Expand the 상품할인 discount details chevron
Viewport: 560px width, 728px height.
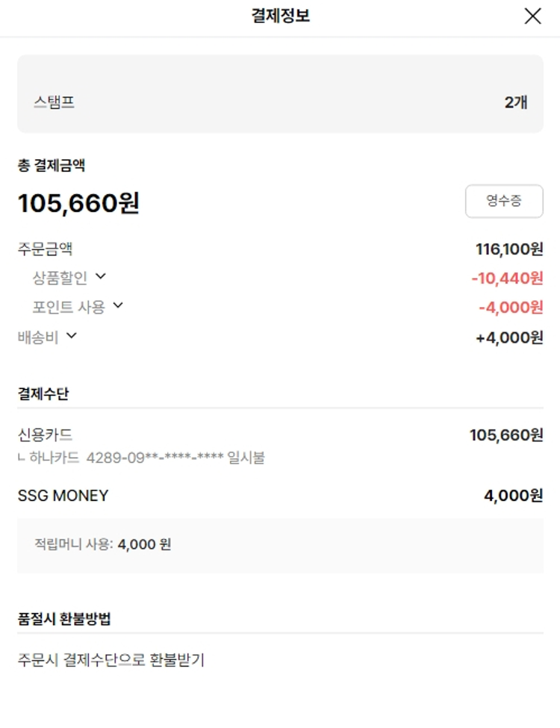pos(101,276)
